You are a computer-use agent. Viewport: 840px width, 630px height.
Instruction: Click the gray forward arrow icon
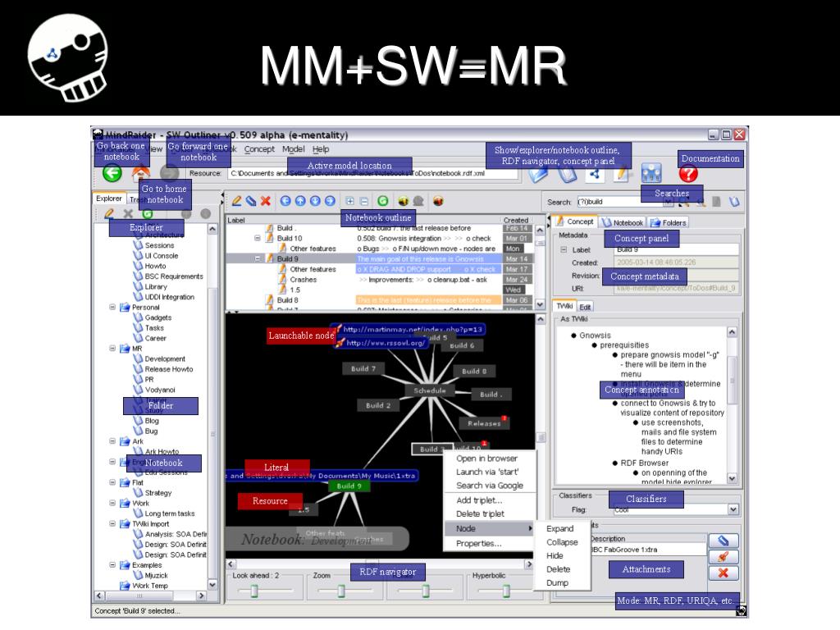coord(169,172)
